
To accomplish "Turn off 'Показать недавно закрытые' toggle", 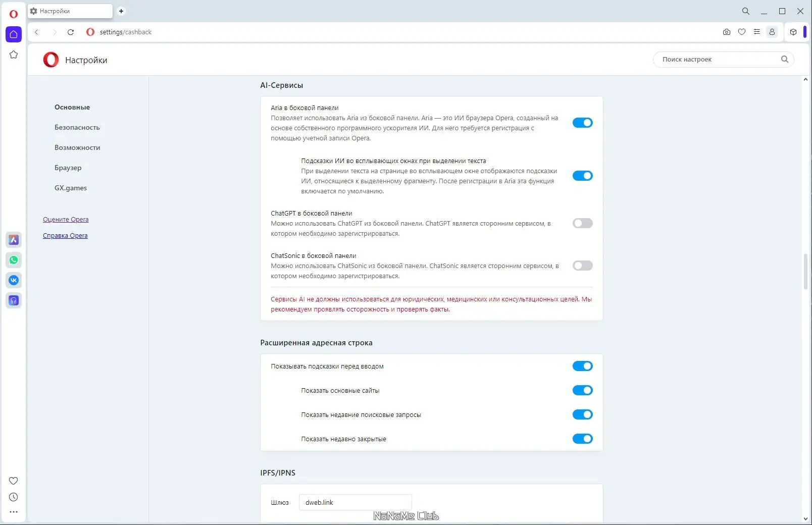I will 582,439.
